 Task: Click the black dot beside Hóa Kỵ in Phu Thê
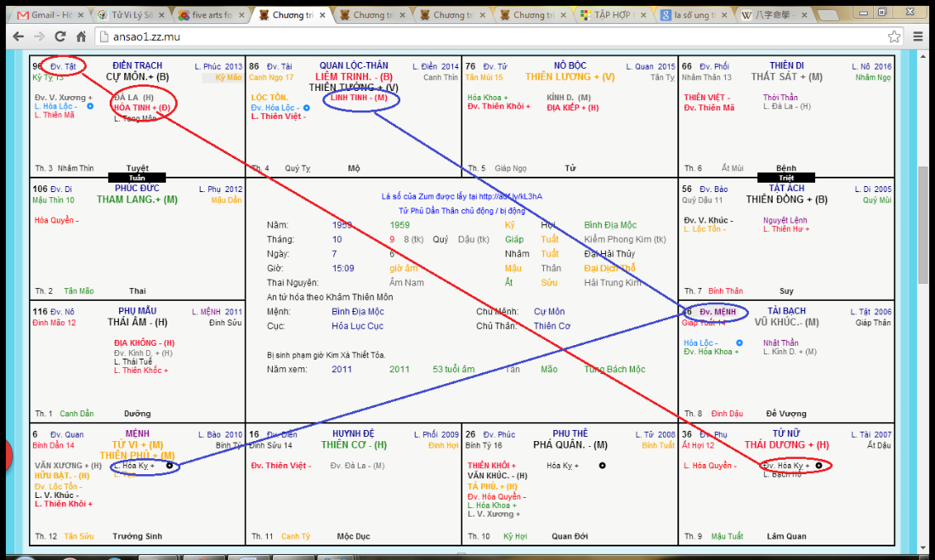tap(603, 466)
